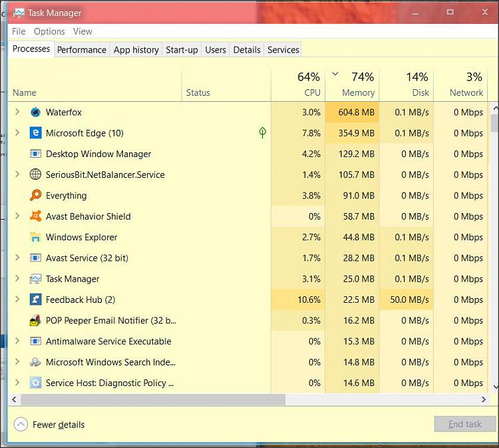Click the Feedback Hub icon
This screenshot has width=499, height=448.
35,300
